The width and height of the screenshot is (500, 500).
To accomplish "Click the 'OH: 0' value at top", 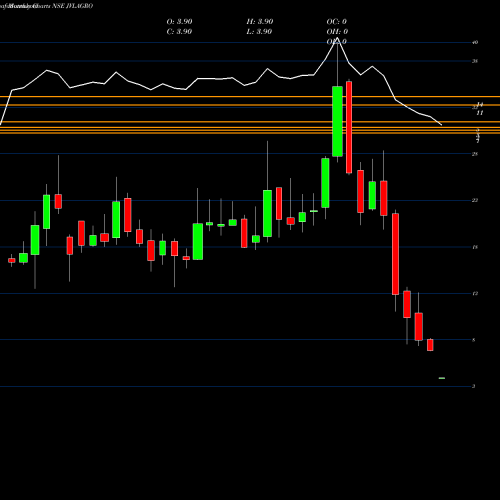I will (337, 32).
